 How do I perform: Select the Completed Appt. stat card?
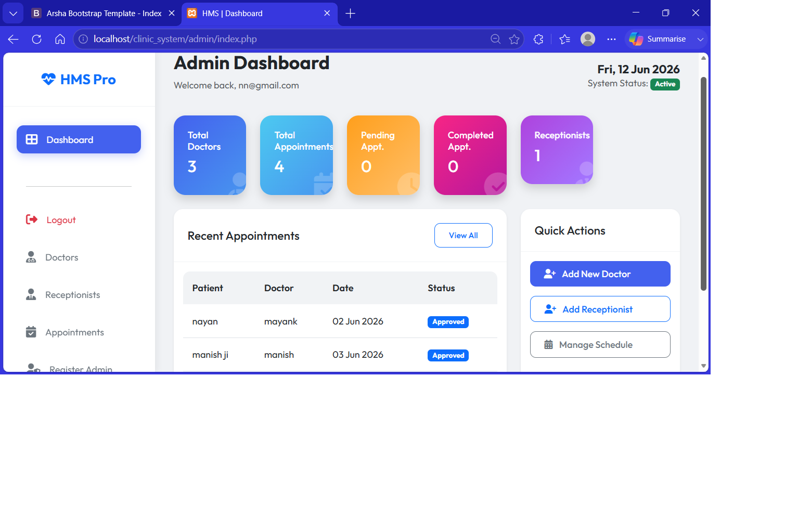point(470,155)
